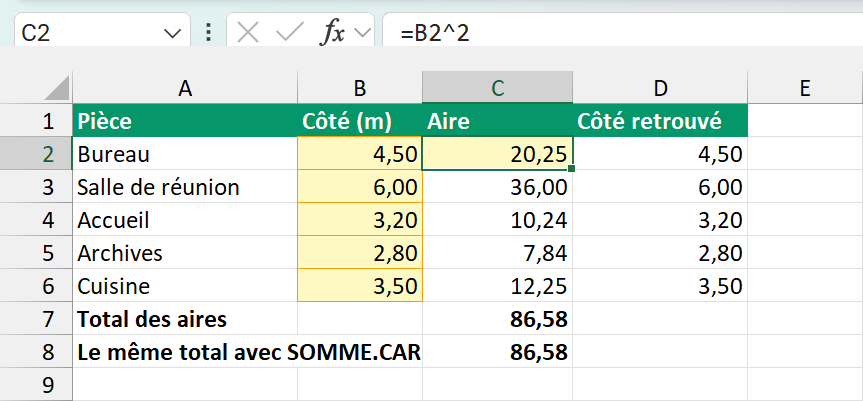The image size is (863, 401).
Task: Select the 'Salle de réunion' cell
Action: pyautogui.click(x=185, y=186)
